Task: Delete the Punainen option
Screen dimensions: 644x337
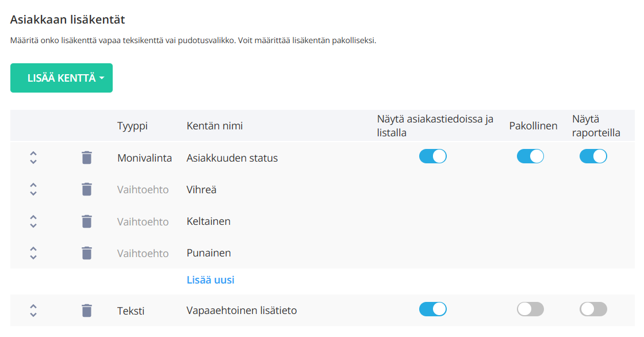Action: pyautogui.click(x=87, y=253)
